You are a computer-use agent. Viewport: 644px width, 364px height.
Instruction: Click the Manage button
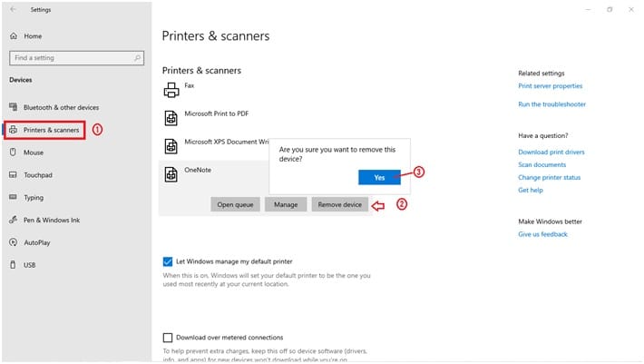(x=286, y=204)
